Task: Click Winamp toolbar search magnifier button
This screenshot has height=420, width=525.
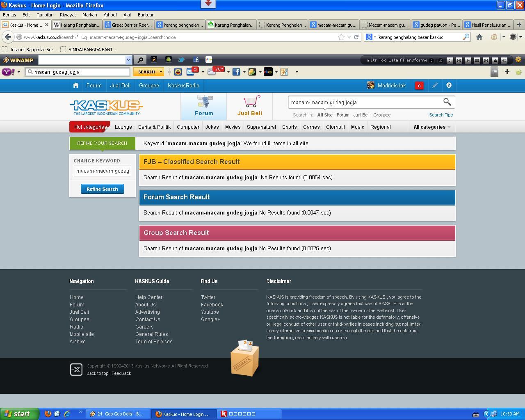Action: coord(140,60)
